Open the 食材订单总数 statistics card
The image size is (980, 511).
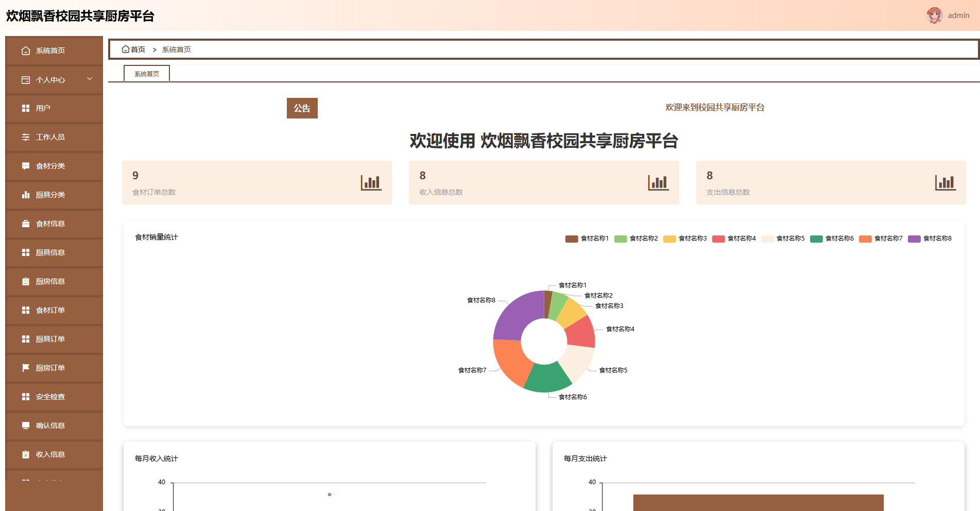click(257, 182)
